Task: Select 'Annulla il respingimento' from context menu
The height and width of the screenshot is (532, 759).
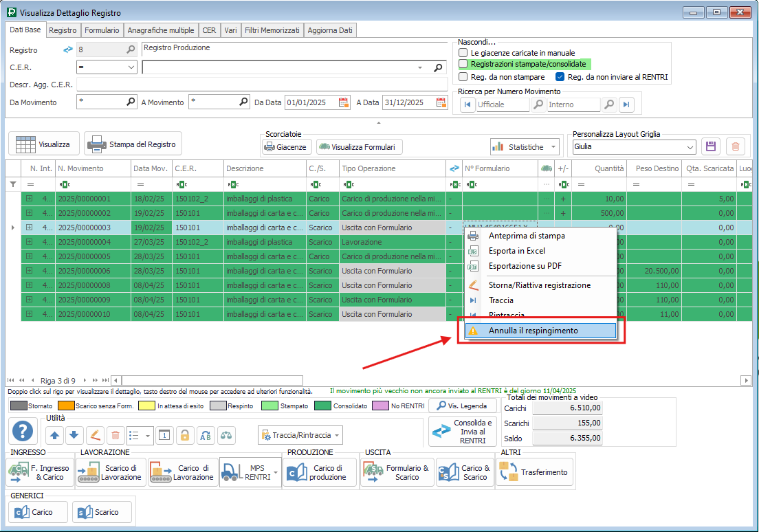Action: [533, 331]
